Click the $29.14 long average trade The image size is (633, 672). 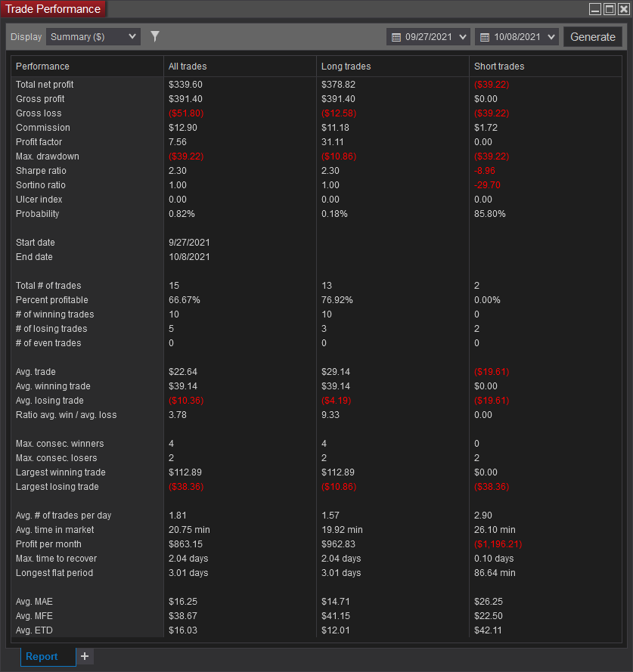click(x=336, y=372)
